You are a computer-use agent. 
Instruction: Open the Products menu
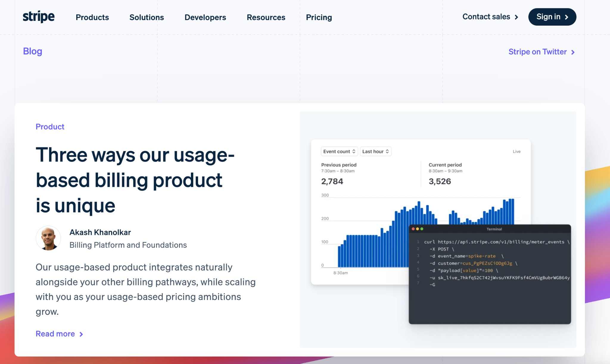(92, 17)
